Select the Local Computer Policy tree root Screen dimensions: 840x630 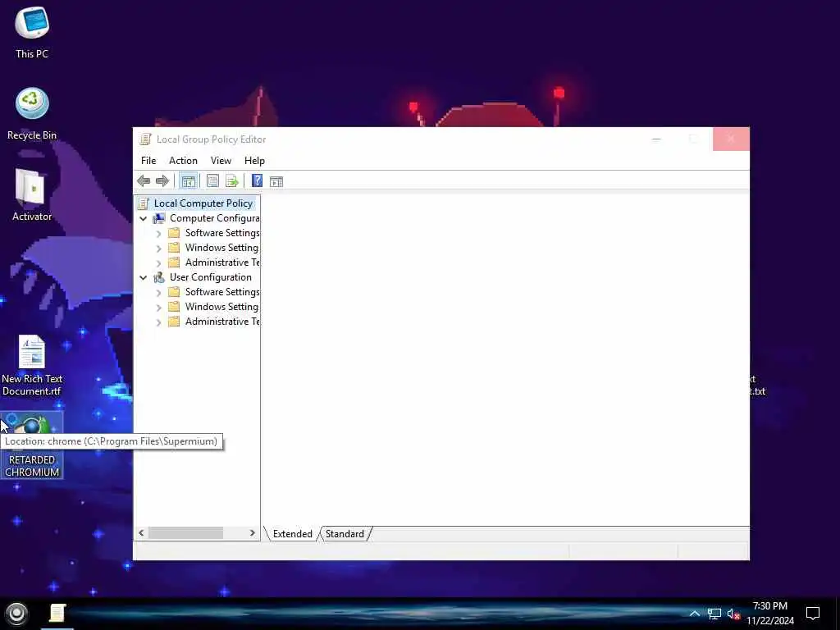(x=203, y=203)
